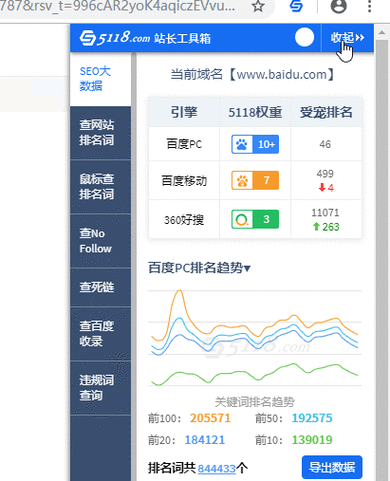This screenshot has height=481, width=390.
Task: Click the 百度PC row label
Action: coord(184,144)
